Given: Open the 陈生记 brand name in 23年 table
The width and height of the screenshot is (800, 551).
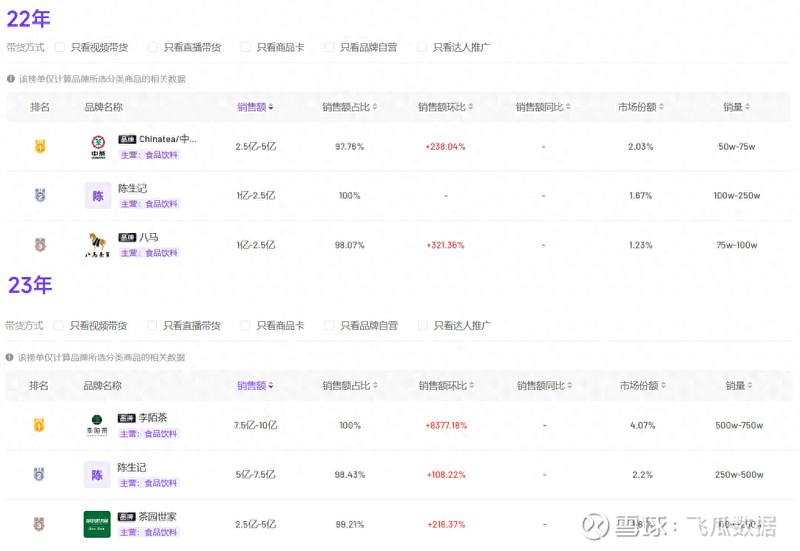Looking at the screenshot, I should point(132,467).
